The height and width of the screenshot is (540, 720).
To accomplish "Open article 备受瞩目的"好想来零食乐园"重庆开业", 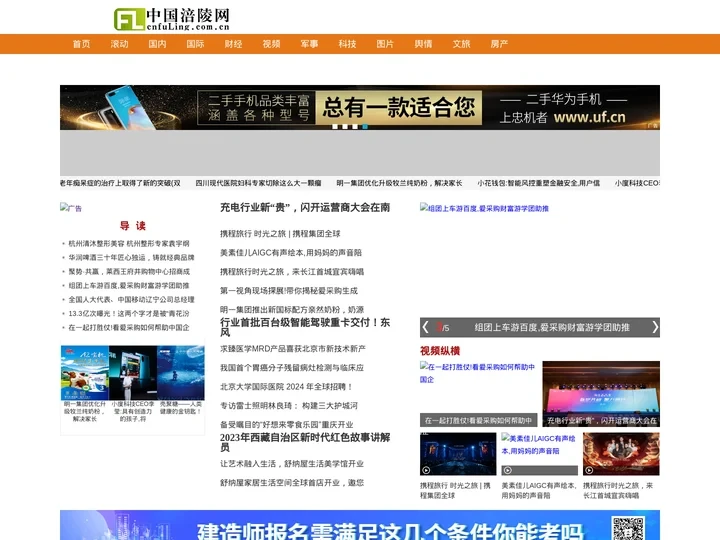I will (287, 425).
